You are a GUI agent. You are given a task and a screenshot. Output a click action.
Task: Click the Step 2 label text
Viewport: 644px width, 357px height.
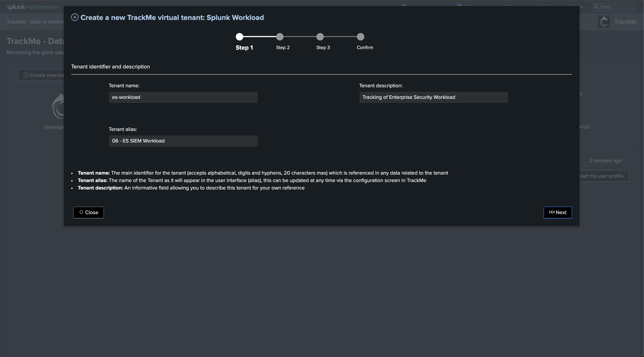(x=283, y=48)
